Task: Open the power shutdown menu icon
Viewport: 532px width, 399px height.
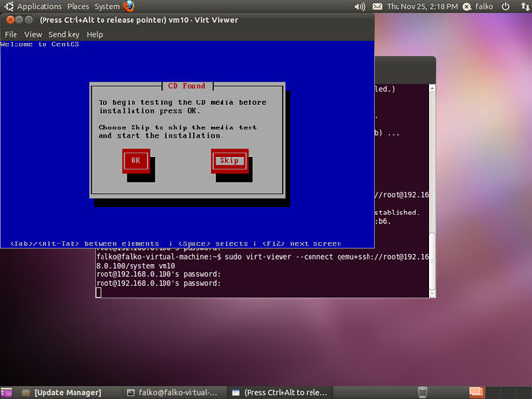Action: (506, 6)
